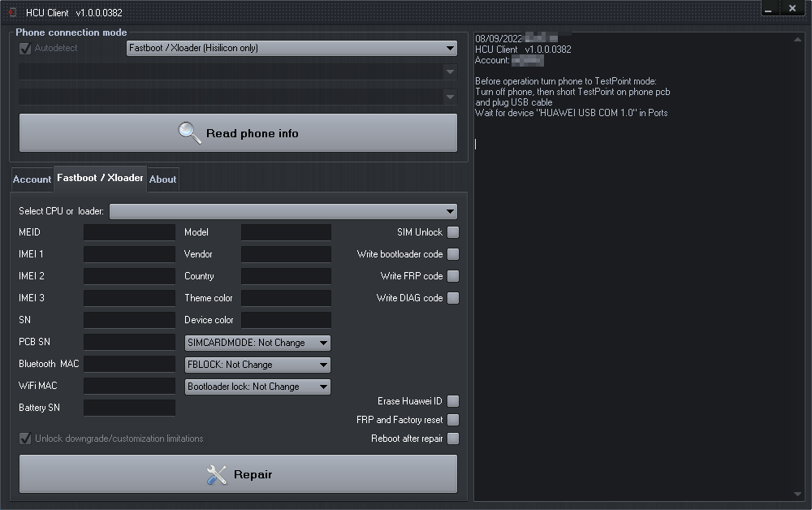
Task: Click the log scrollbar down arrow
Action: pos(797,494)
